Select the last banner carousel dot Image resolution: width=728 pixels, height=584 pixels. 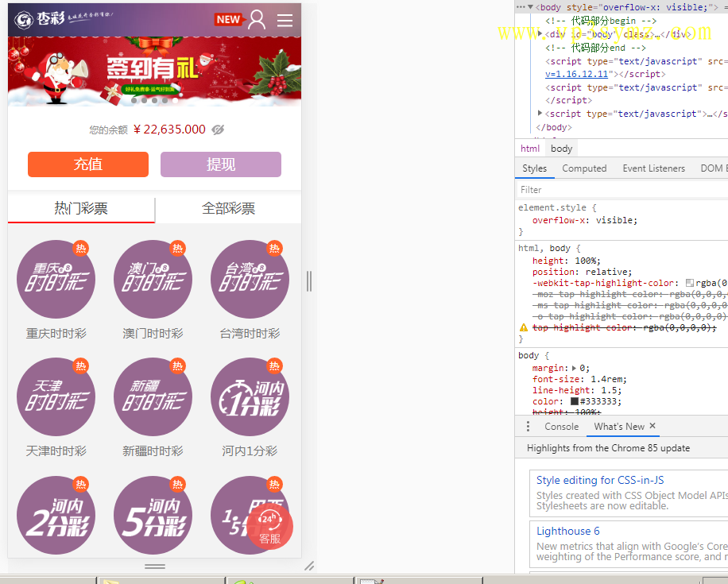[175, 100]
